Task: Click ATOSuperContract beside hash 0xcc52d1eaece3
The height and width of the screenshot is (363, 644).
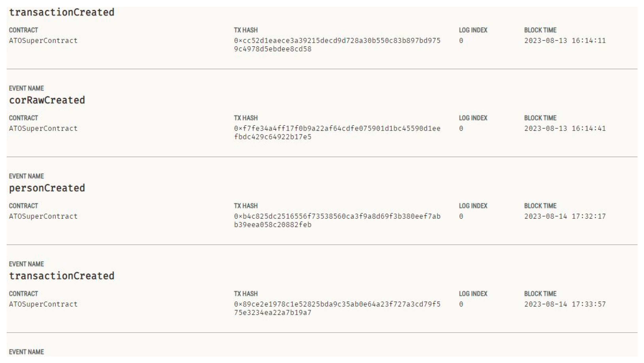Action: (x=43, y=40)
